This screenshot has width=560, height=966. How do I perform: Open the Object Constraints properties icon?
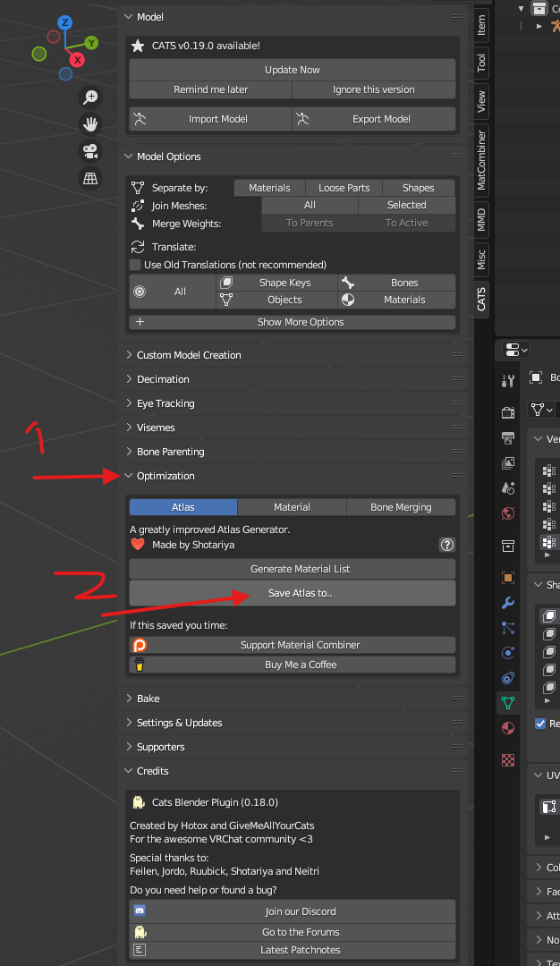[507, 678]
